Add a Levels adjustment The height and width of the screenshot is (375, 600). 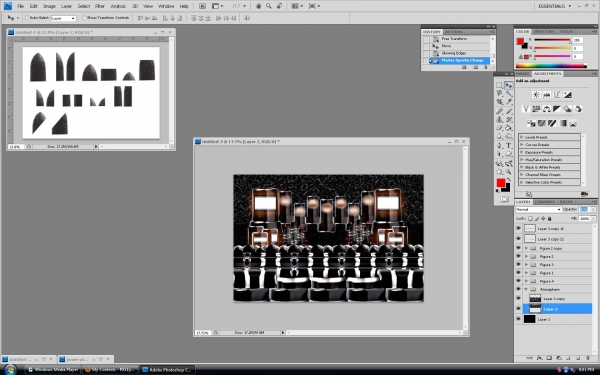(546, 95)
